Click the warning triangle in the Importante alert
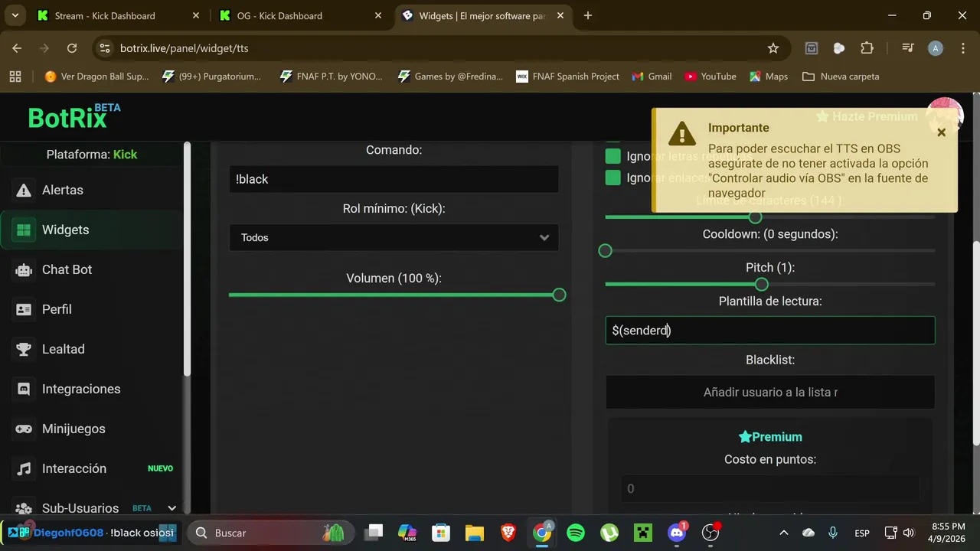The height and width of the screenshot is (551, 980). pyautogui.click(x=681, y=134)
